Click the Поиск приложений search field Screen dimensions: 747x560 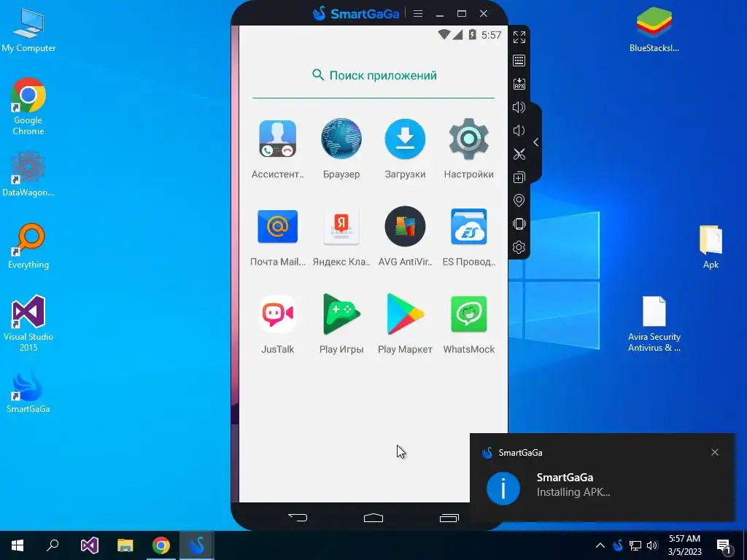[373, 75]
